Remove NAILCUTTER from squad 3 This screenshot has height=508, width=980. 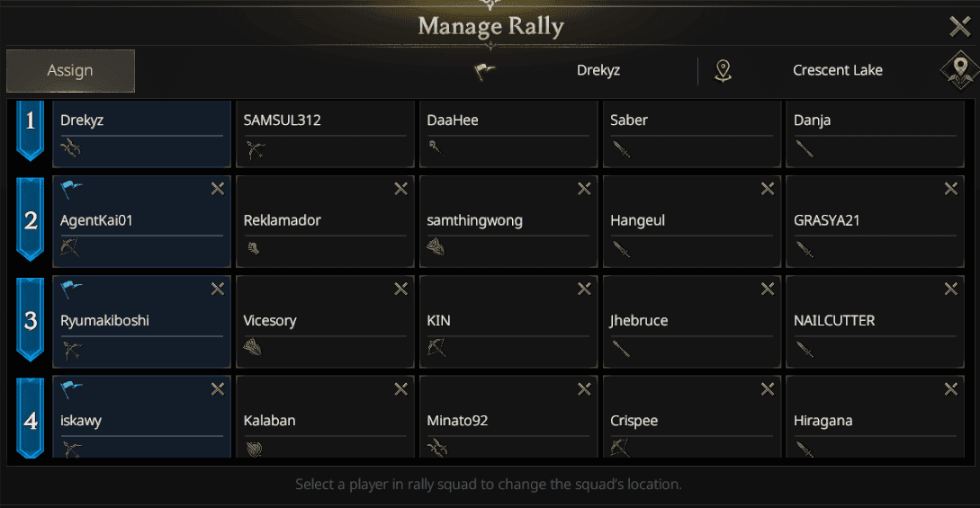pos(950,290)
